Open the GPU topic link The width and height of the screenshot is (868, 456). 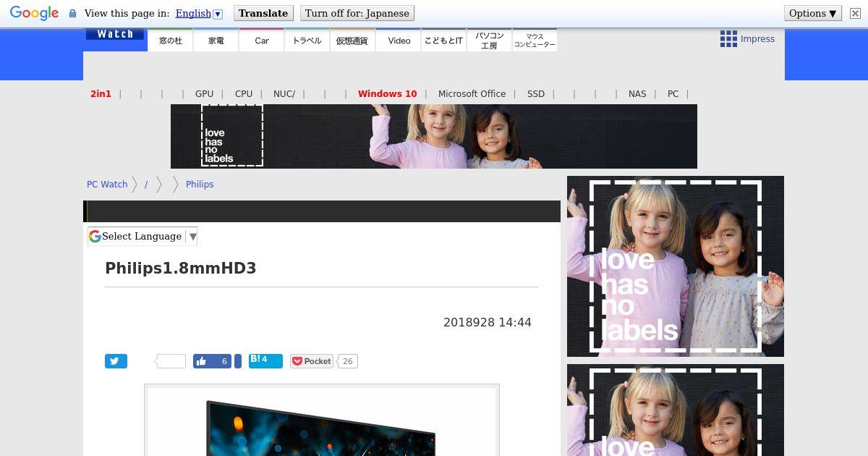click(204, 93)
